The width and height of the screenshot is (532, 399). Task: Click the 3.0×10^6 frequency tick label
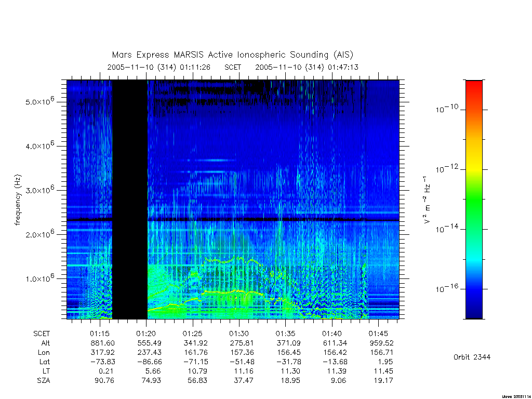click(39, 190)
